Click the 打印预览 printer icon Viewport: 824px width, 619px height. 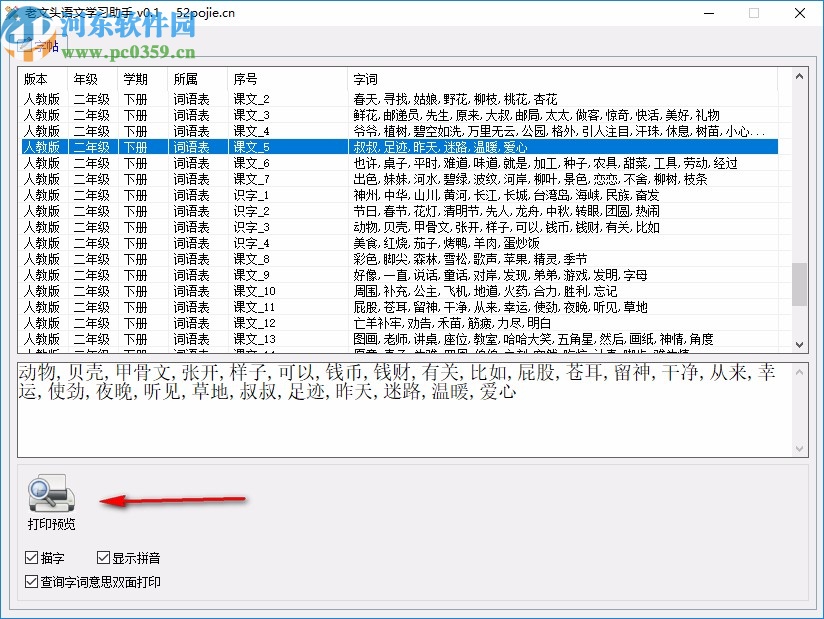tap(52, 493)
